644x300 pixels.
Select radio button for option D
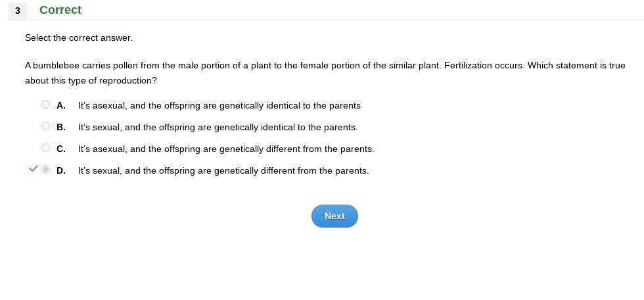45,170
